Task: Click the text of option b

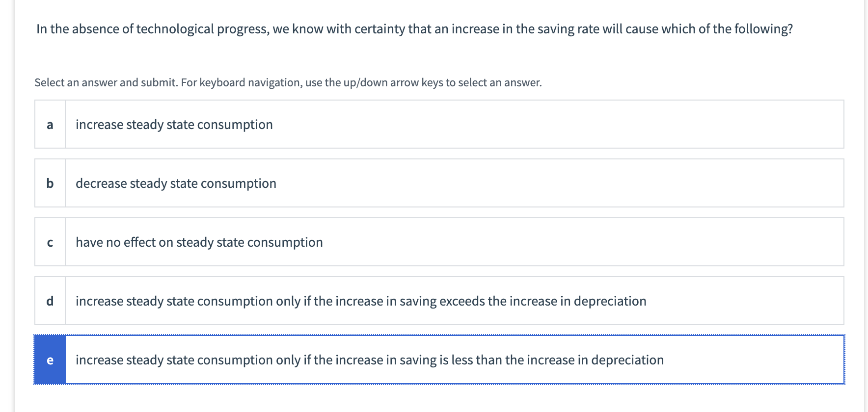Action: (176, 183)
